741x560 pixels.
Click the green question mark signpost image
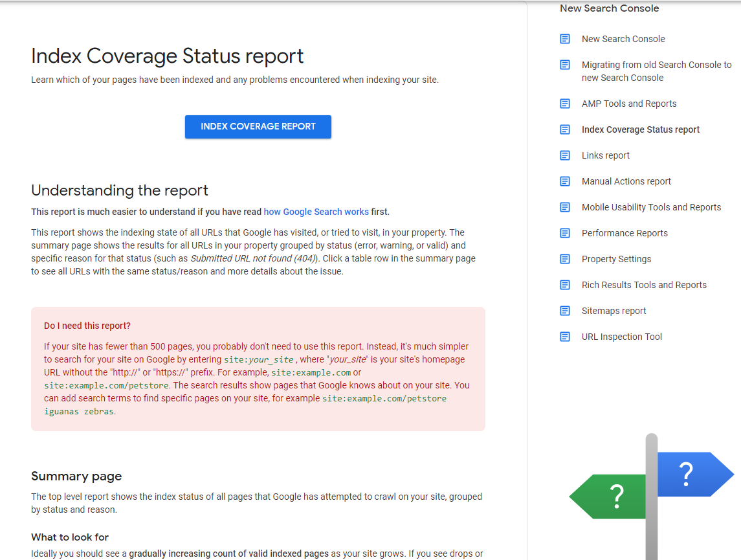click(x=608, y=496)
